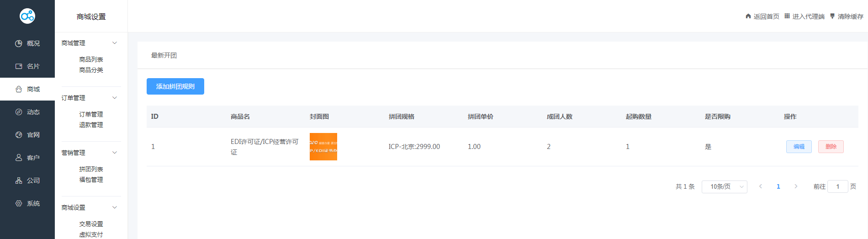Click product name EDI许可证/ICP经营许可证

tap(265, 147)
